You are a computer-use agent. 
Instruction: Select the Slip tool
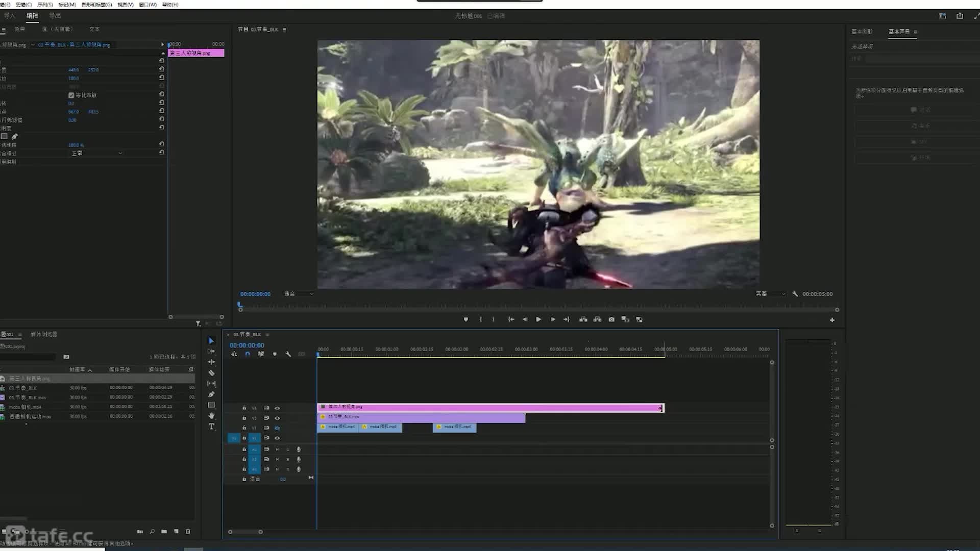pos(211,384)
